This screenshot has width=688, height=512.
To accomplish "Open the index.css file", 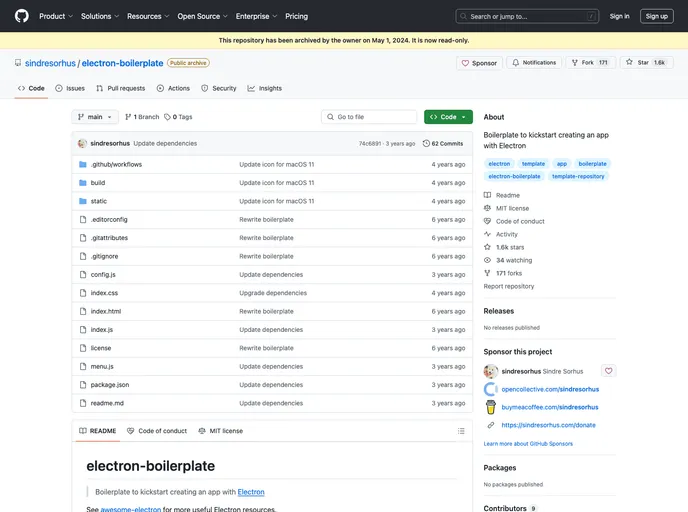I will coord(104,293).
